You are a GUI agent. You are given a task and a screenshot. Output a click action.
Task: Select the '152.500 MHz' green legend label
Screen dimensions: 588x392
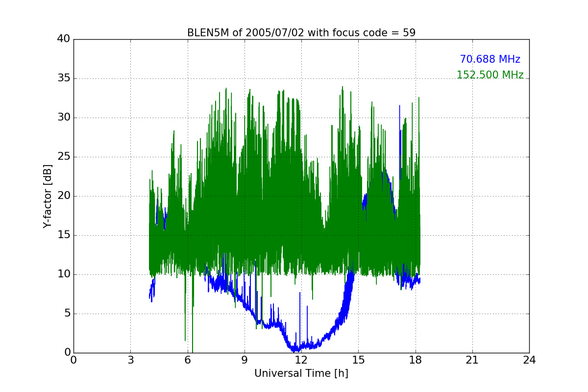pyautogui.click(x=490, y=75)
